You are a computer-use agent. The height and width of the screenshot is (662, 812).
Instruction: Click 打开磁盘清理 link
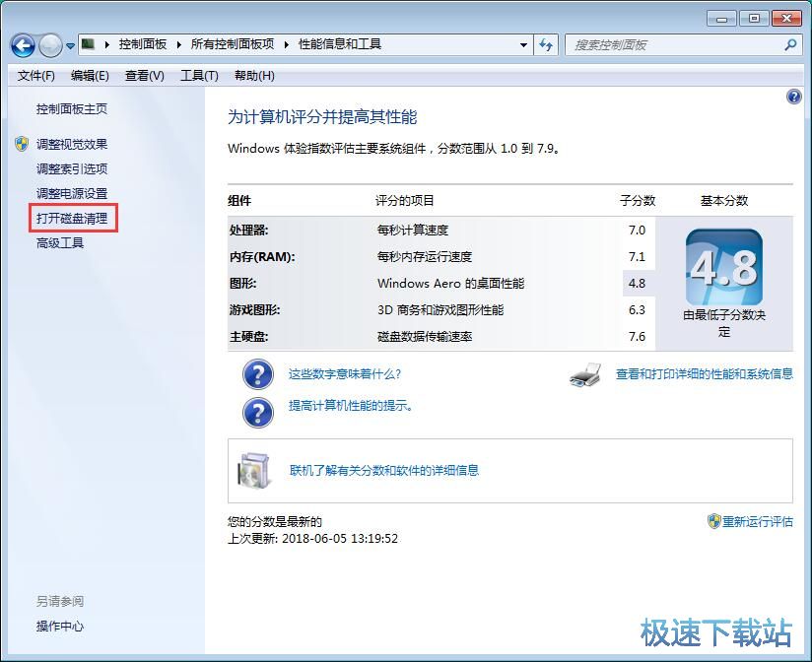pos(72,219)
